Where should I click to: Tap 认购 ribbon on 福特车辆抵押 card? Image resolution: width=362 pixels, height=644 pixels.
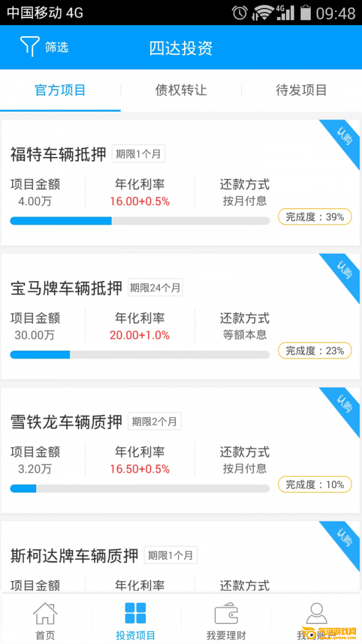click(x=343, y=138)
